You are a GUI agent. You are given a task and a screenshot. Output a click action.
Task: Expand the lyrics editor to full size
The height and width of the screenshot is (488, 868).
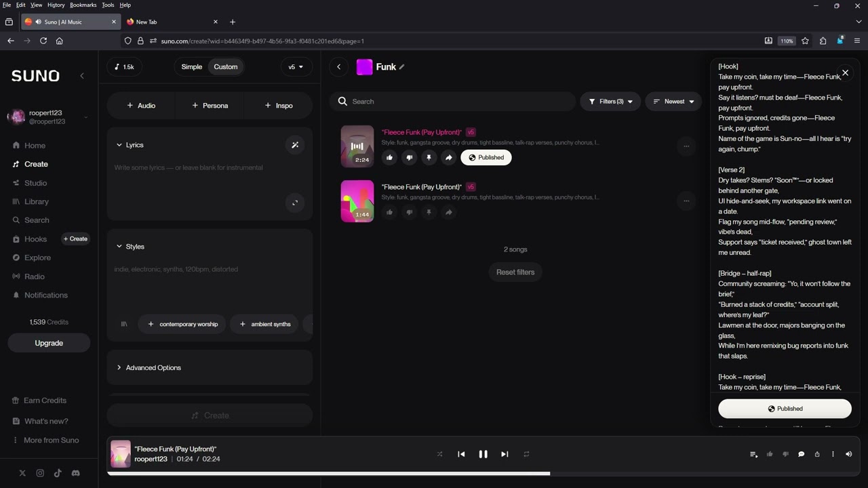click(295, 203)
